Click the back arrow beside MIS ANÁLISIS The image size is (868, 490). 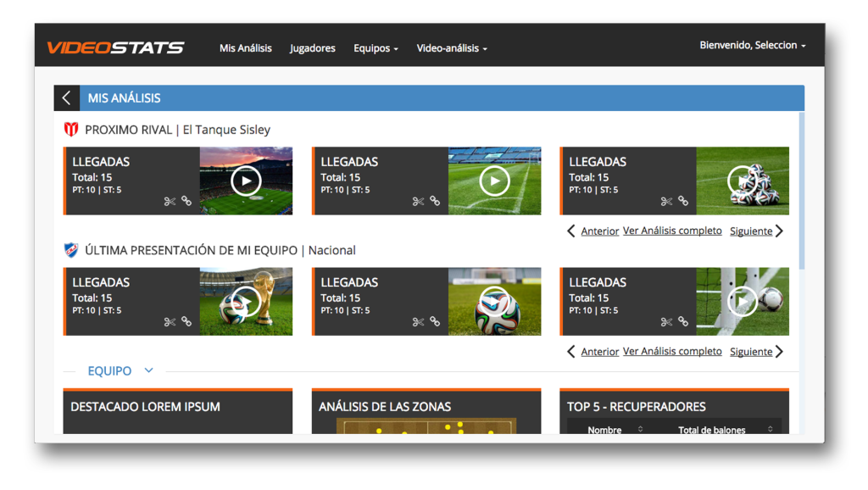pyautogui.click(x=66, y=98)
